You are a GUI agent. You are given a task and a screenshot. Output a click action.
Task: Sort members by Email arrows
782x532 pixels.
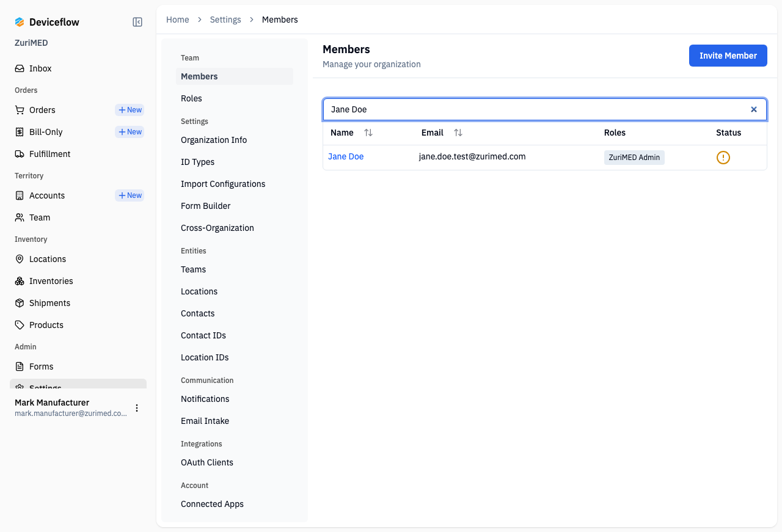[458, 133]
